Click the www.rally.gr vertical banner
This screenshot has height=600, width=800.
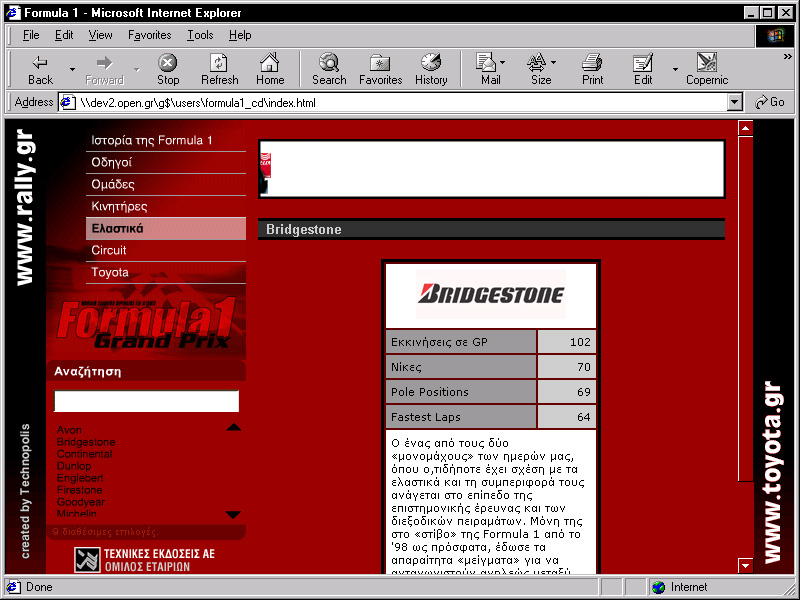[25, 207]
